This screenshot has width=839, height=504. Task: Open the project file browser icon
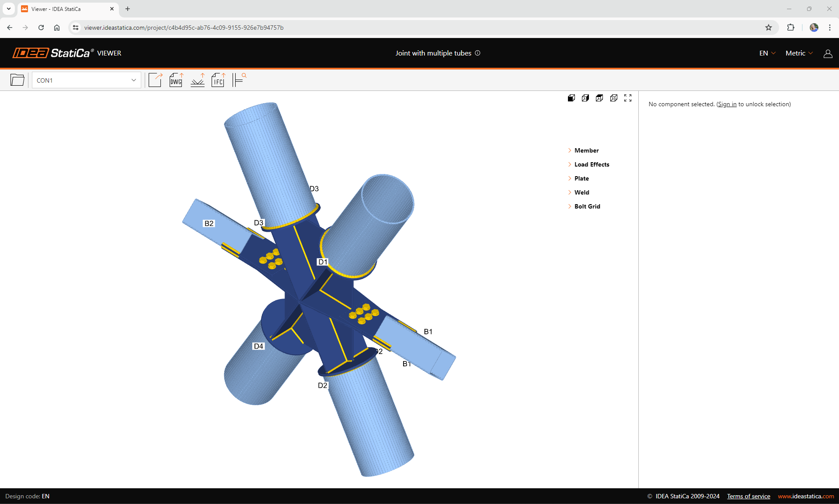[x=17, y=80]
